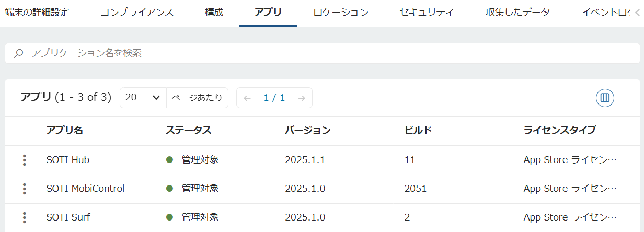Open the 収集したデータ tab
This screenshot has height=232, width=644.
(518, 13)
